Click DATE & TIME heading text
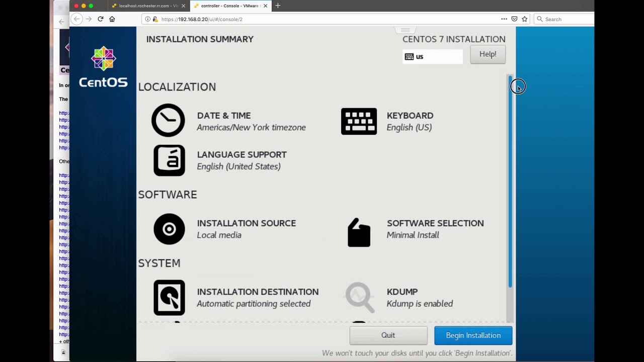The height and width of the screenshot is (362, 644). pos(224,116)
